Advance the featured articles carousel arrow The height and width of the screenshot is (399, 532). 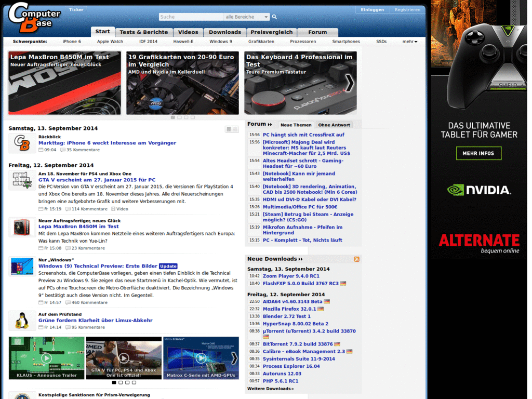(x=350, y=83)
